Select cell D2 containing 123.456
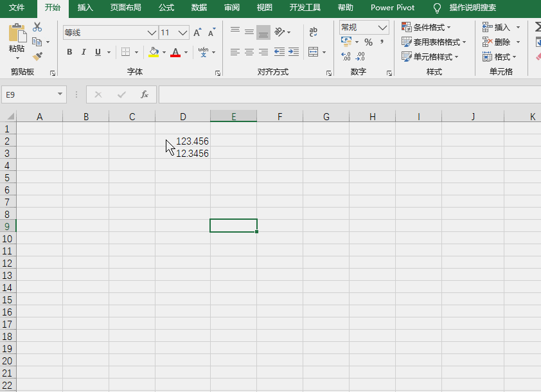 (182, 141)
